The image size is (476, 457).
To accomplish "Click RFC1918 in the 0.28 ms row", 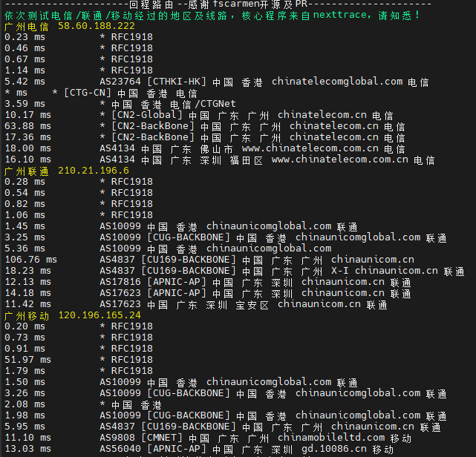I will 132,182.
